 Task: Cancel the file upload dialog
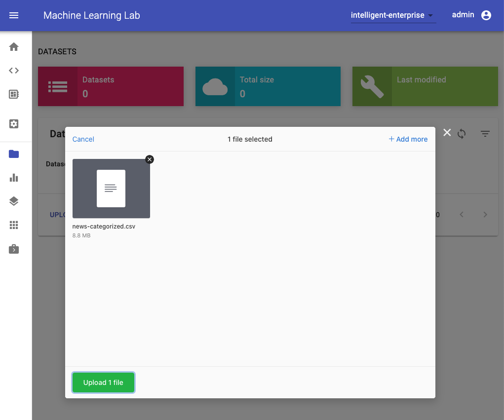(83, 139)
